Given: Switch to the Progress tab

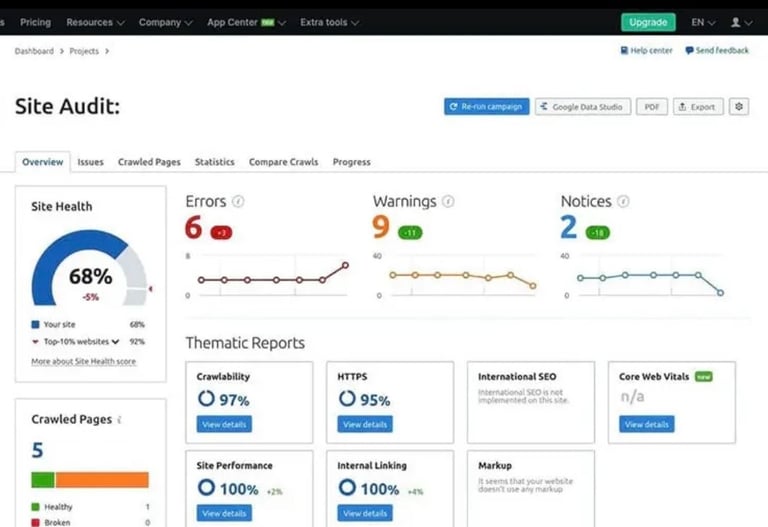Looking at the screenshot, I should pyautogui.click(x=352, y=162).
